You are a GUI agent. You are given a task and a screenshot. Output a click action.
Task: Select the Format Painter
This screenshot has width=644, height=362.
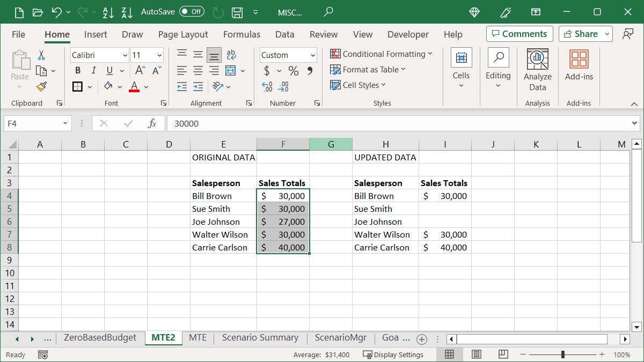click(x=40, y=87)
